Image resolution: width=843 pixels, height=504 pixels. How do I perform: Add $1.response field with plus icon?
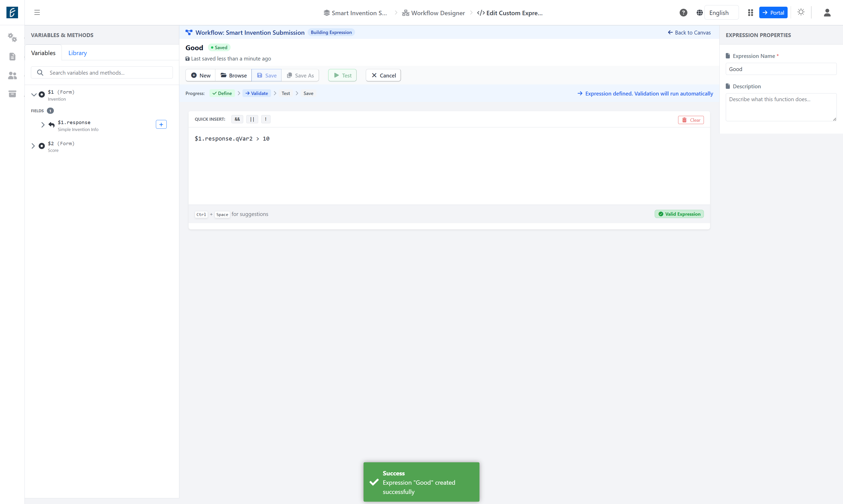[161, 125]
